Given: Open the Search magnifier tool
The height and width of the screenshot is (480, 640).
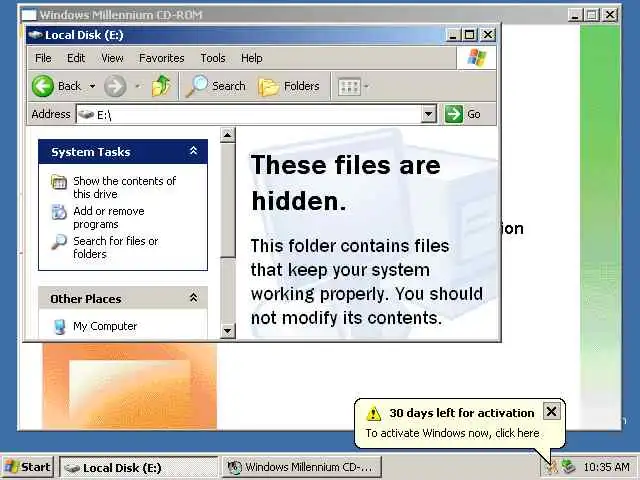Looking at the screenshot, I should [x=197, y=86].
